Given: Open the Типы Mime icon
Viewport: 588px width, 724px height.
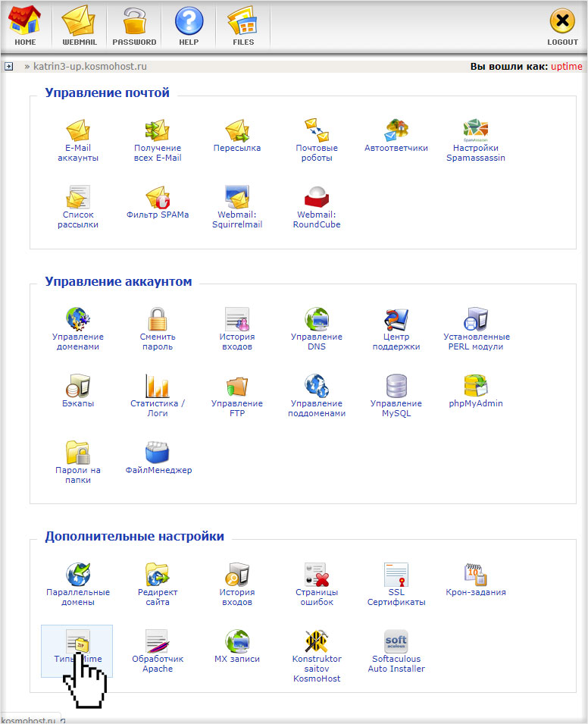Looking at the screenshot, I should click(x=78, y=641).
